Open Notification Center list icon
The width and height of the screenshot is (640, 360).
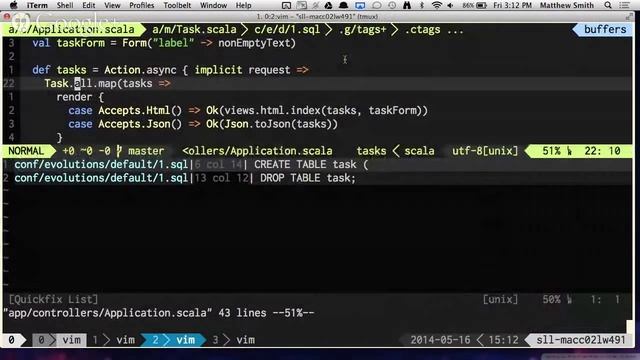click(x=624, y=5)
